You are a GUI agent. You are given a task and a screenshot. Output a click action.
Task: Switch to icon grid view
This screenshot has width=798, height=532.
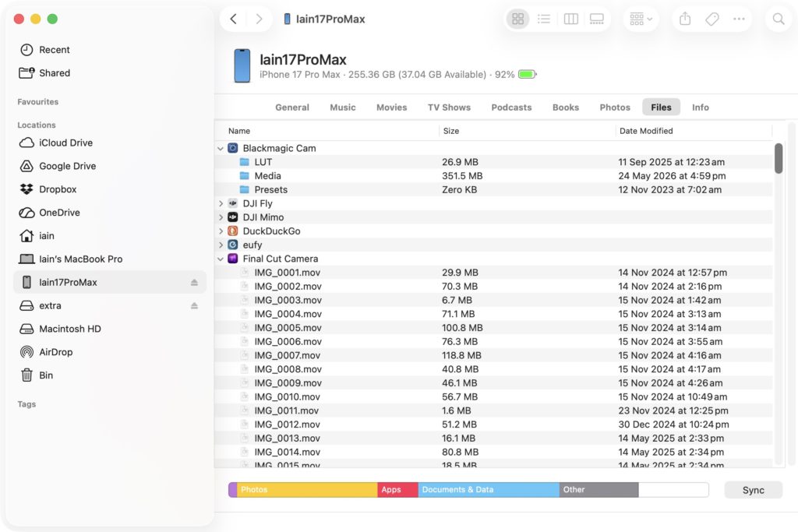(517, 19)
